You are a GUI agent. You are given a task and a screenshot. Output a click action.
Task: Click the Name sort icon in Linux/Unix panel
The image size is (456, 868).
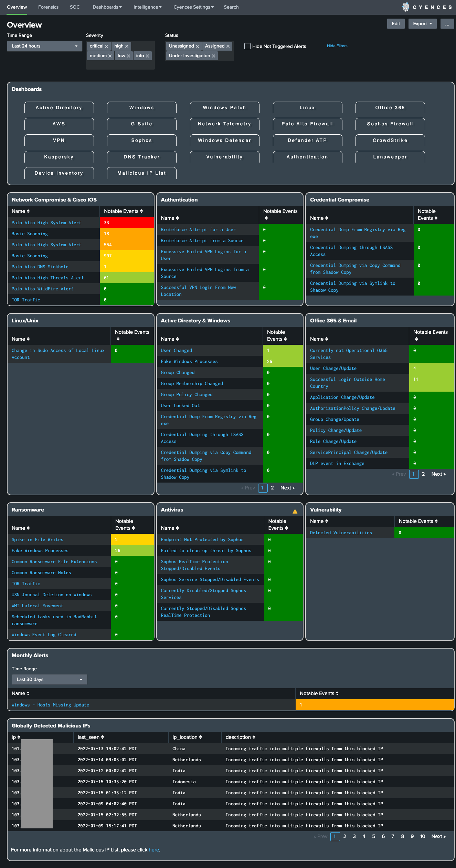pyautogui.click(x=28, y=339)
